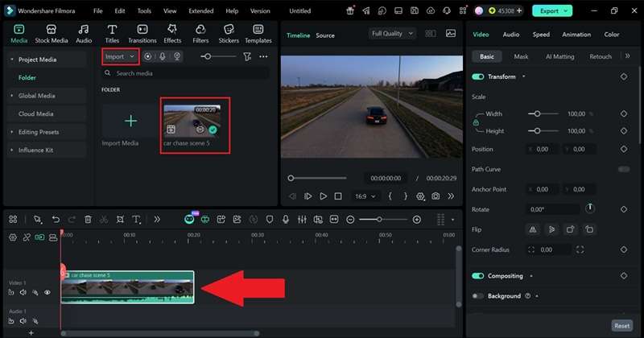Toggle the Path Curve switch
Screen dimensions: 644x338
point(624,169)
